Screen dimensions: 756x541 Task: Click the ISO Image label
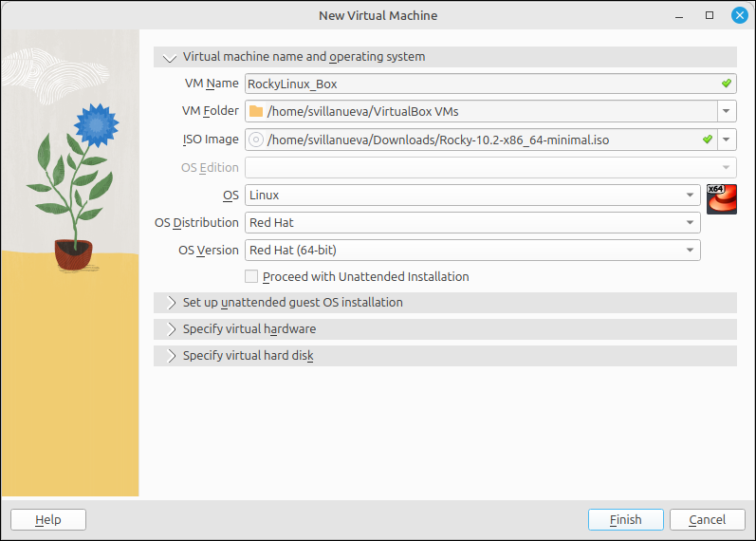(211, 140)
